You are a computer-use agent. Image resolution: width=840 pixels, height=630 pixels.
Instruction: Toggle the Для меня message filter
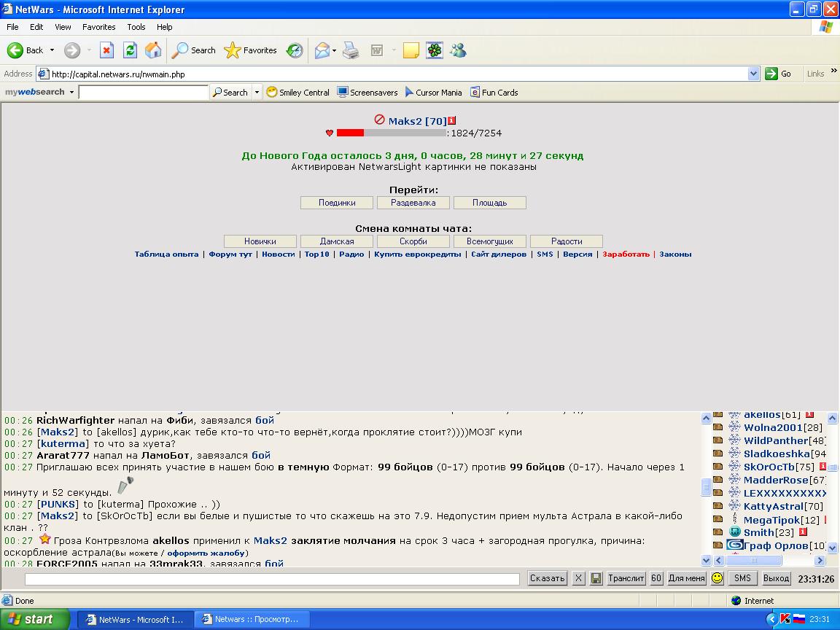[x=686, y=578]
